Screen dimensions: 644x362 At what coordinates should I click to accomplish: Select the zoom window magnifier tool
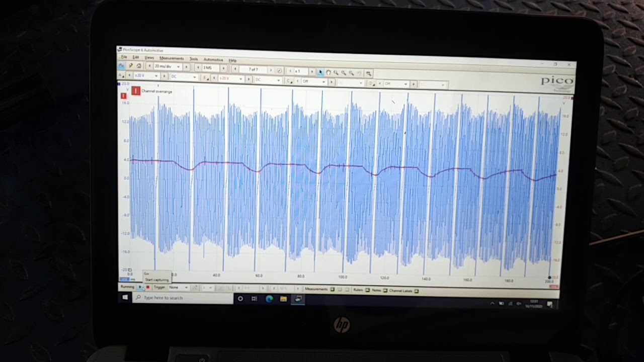coord(336,72)
